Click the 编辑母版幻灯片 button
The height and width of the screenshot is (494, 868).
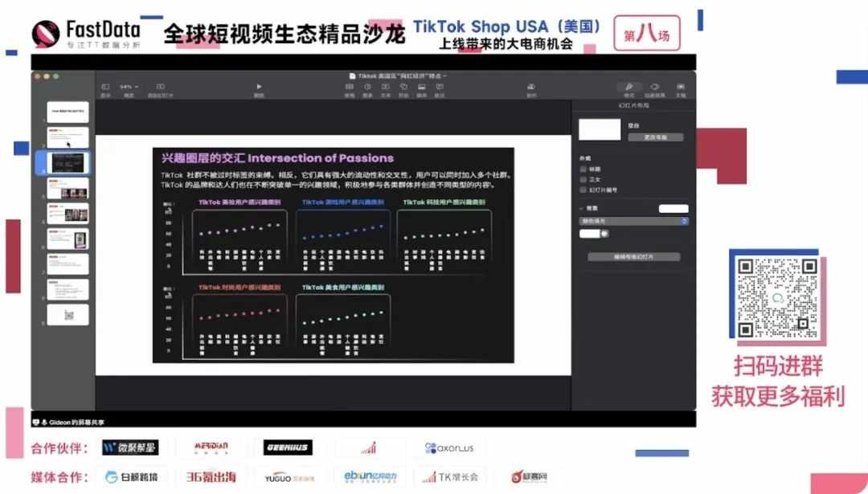(x=634, y=257)
